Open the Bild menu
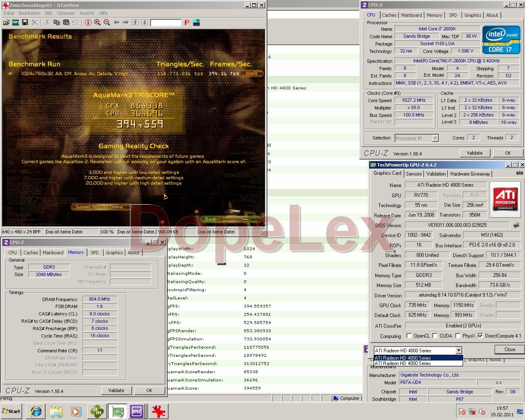Screen dimensions: 525x420 click(48, 13)
